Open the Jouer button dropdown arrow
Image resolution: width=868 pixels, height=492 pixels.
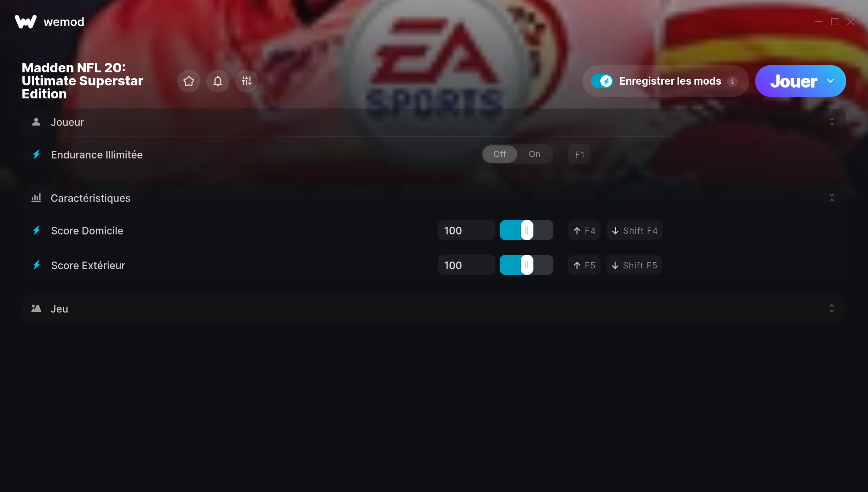pyautogui.click(x=830, y=81)
